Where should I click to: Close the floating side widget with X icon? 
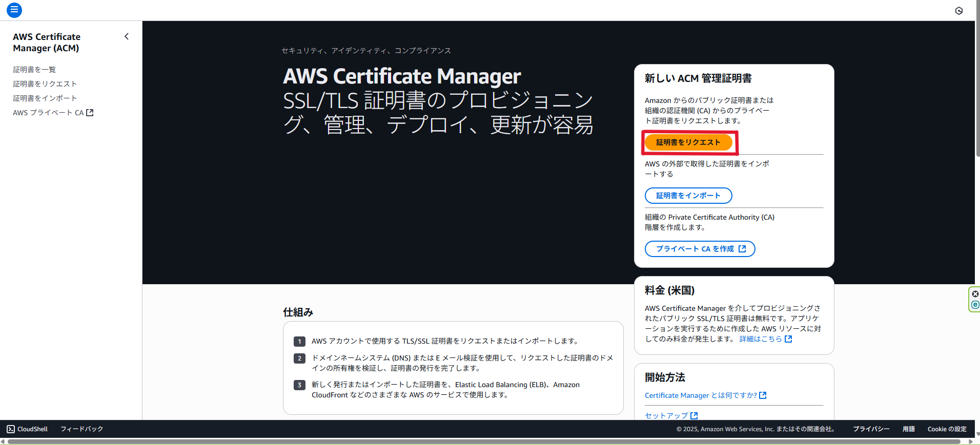click(x=975, y=294)
